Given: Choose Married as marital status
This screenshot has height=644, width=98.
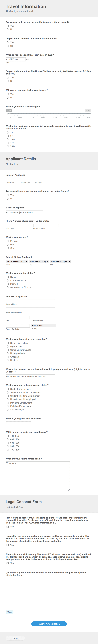Looking at the screenshot, I should coord(8,284).
